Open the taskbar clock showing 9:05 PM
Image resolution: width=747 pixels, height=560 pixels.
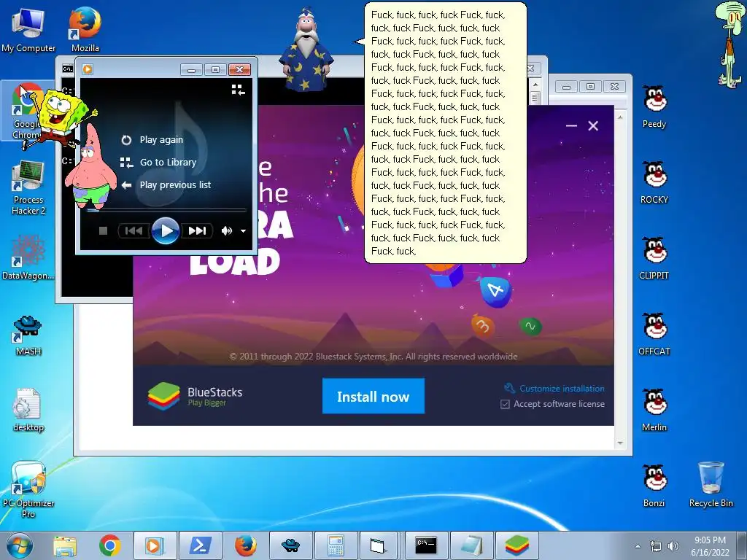(710, 545)
